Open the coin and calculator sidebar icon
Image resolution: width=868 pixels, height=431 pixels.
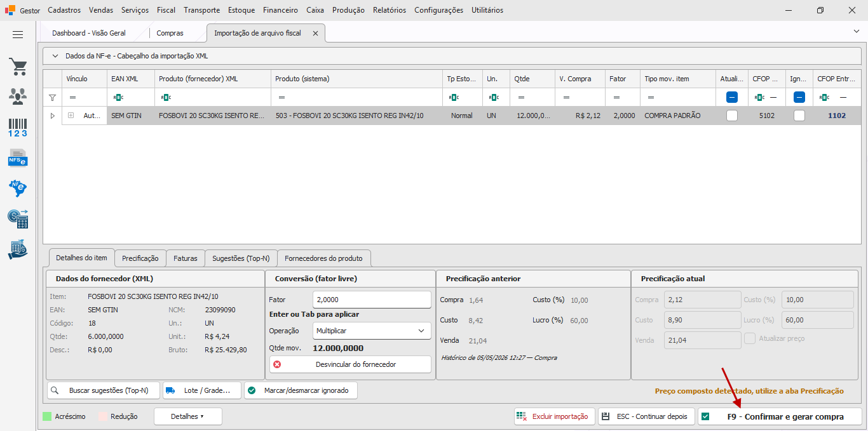[x=18, y=219]
